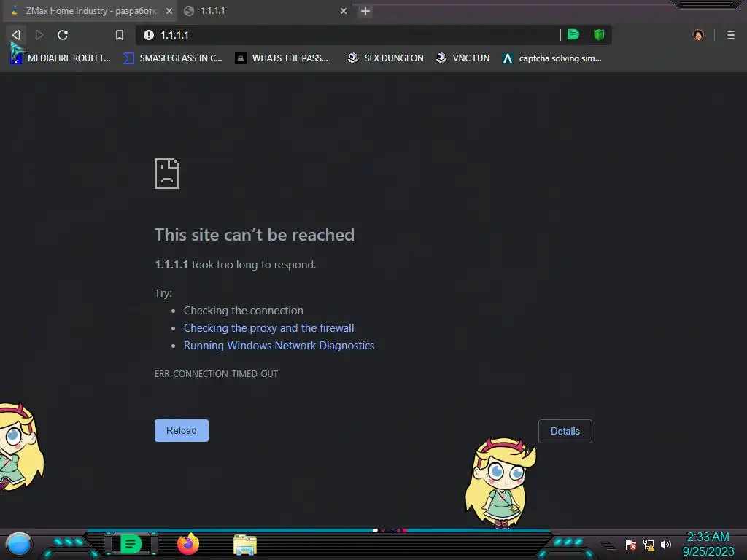Image resolution: width=747 pixels, height=560 pixels.
Task: Click the not-secure site info icon
Action: coord(149,35)
